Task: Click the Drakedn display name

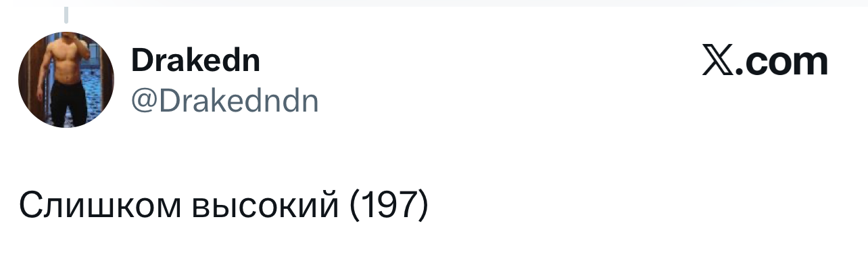Action: coord(195,61)
